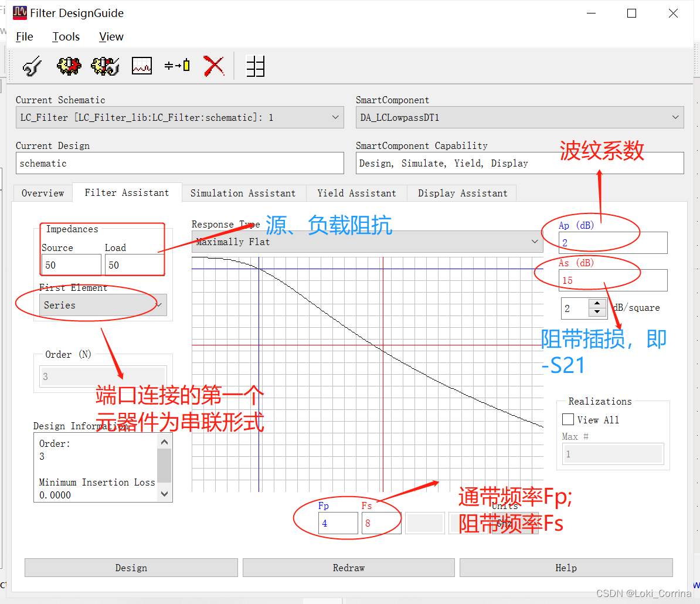This screenshot has height=604, width=700.
Task: Open the schematic table icon on toolbar
Action: pyautogui.click(x=256, y=66)
